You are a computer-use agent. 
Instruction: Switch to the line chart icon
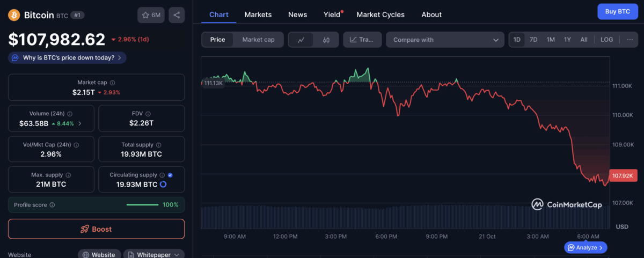(x=301, y=40)
